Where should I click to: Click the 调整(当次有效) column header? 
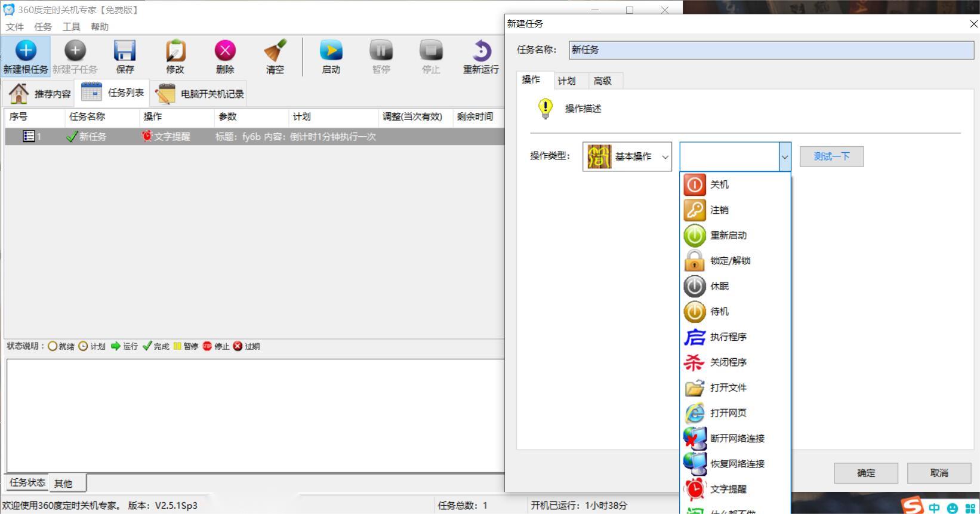click(x=415, y=117)
